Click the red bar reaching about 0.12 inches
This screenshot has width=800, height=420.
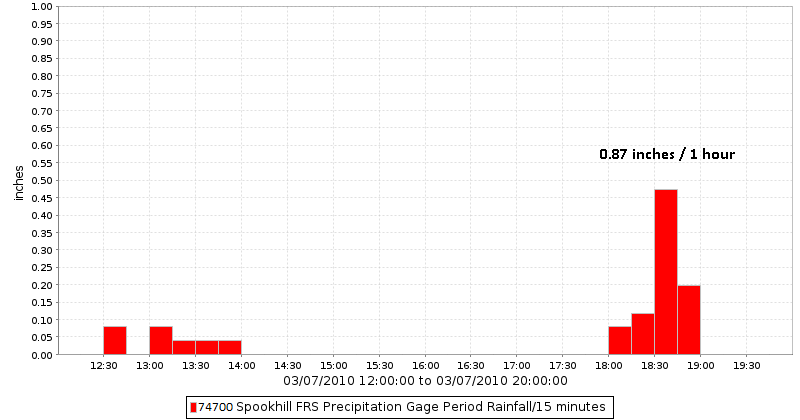pos(643,334)
